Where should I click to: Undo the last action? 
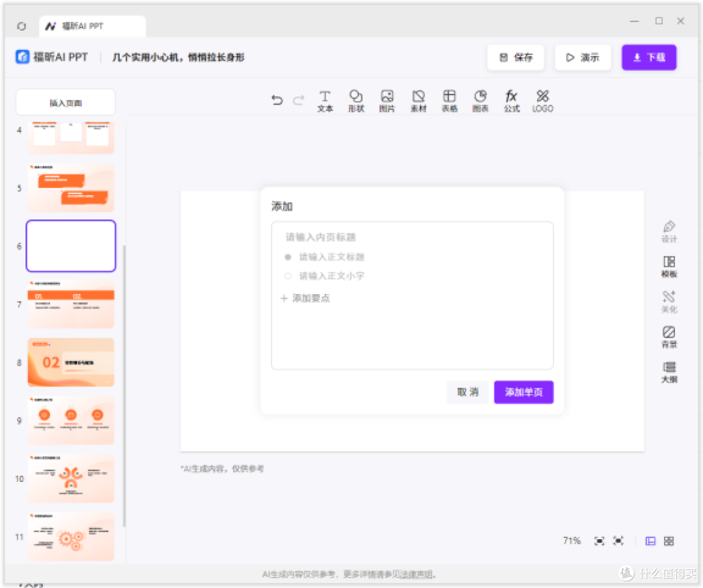click(277, 100)
